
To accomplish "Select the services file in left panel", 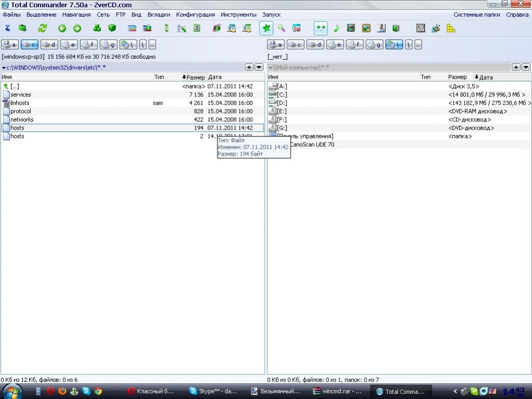I will (x=21, y=95).
